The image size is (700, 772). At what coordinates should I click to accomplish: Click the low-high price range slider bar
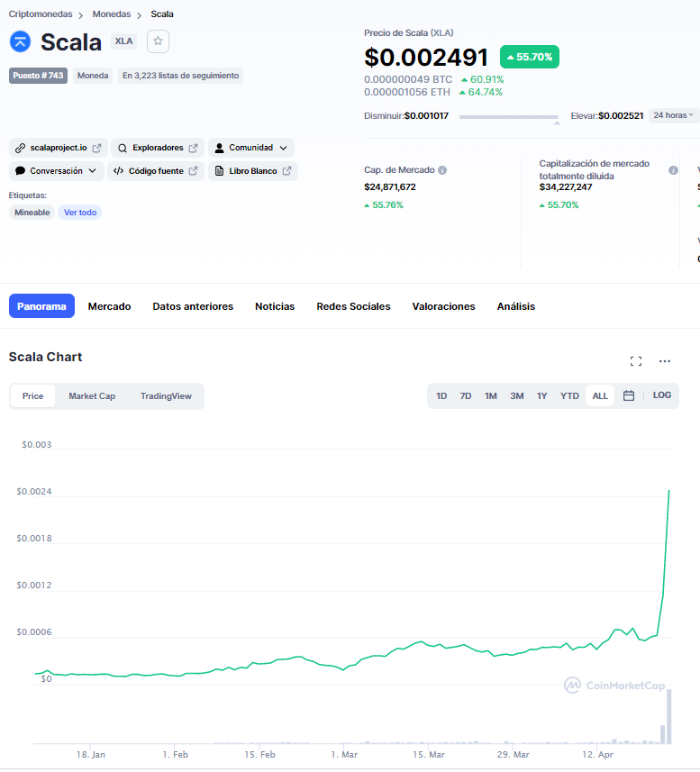pyautogui.click(x=508, y=117)
